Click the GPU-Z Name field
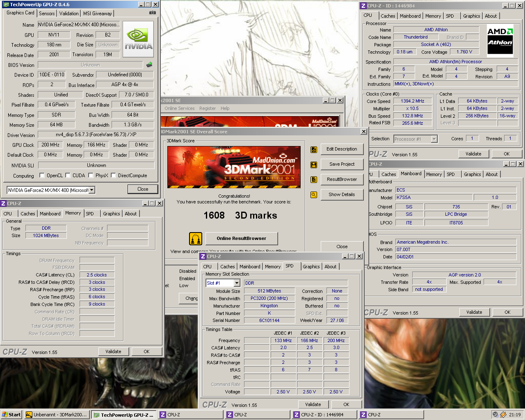Screen dimensions: 525x420 point(79,25)
